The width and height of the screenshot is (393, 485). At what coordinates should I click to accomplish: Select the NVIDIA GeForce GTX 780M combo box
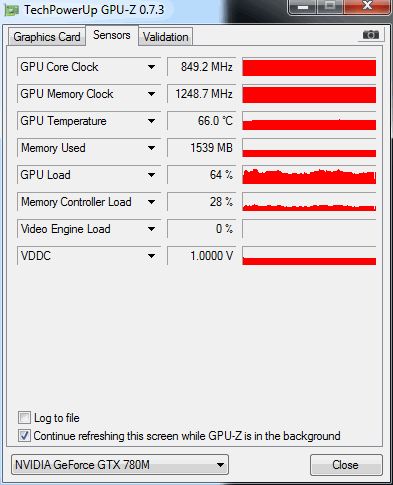120,464
